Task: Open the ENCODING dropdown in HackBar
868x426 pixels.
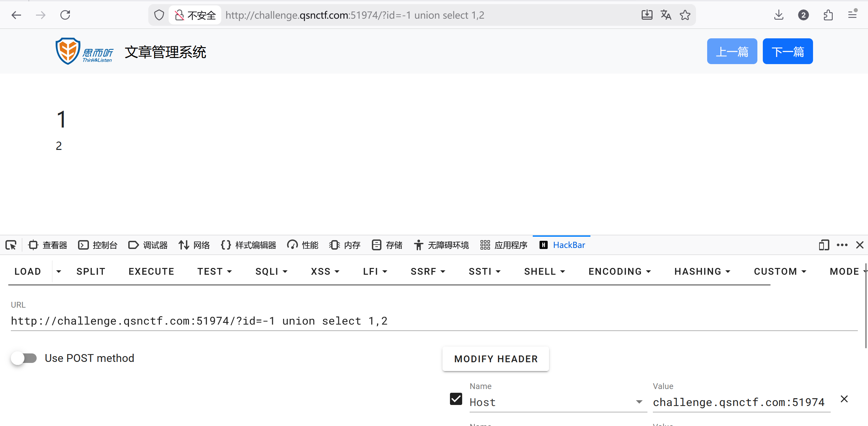Action: (619, 271)
